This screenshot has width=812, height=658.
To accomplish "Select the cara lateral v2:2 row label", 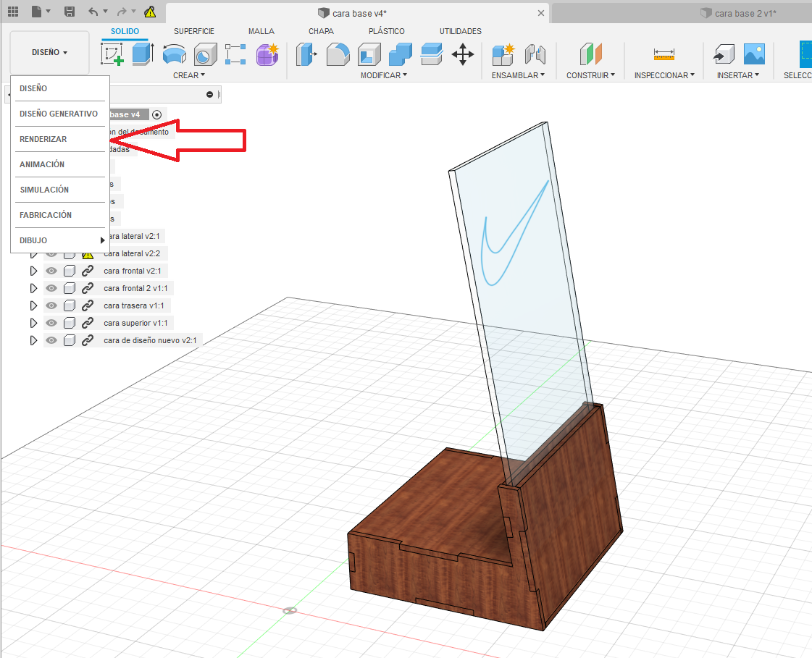I will point(132,253).
